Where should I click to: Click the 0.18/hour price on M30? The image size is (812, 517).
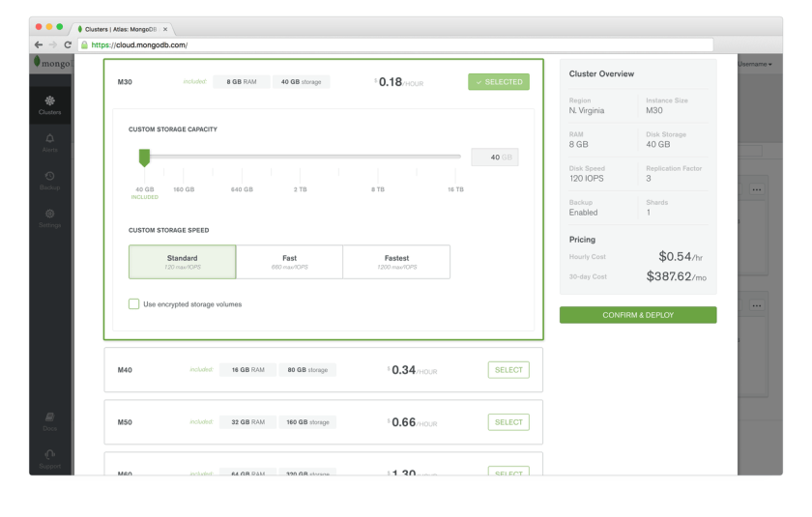[398, 82]
